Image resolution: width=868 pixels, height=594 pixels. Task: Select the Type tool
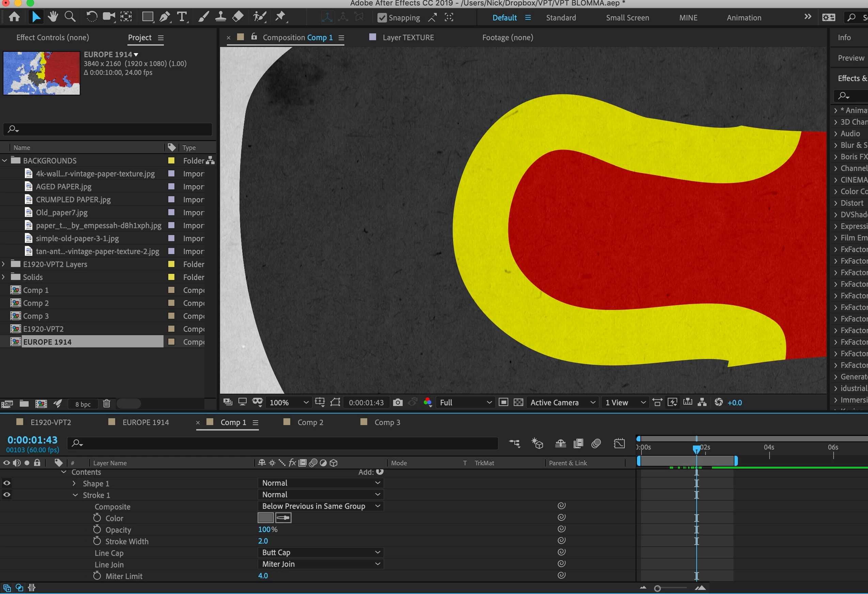[x=182, y=17]
